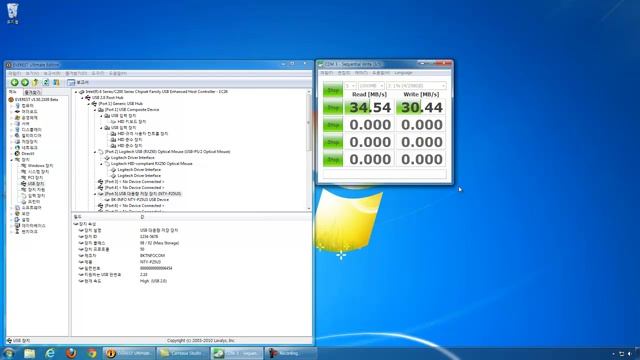Launch Chrome from the taskbar

pyautogui.click(x=91, y=353)
